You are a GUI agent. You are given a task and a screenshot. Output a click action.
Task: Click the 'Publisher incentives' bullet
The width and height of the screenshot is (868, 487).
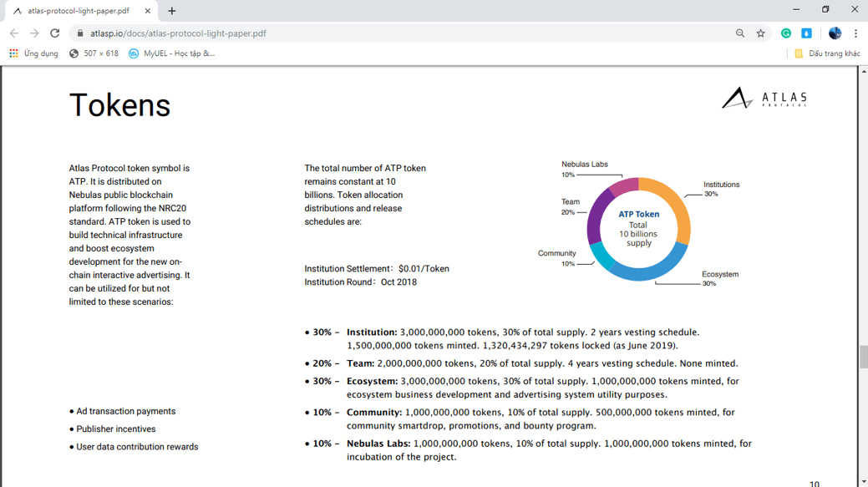coord(113,429)
